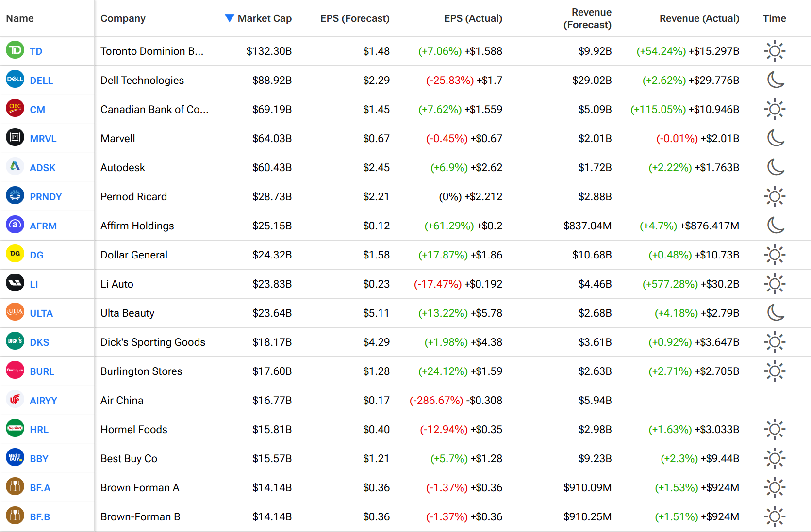This screenshot has width=811, height=532.
Task: Click the moon time icon in ADSK row
Action: pyautogui.click(x=776, y=167)
